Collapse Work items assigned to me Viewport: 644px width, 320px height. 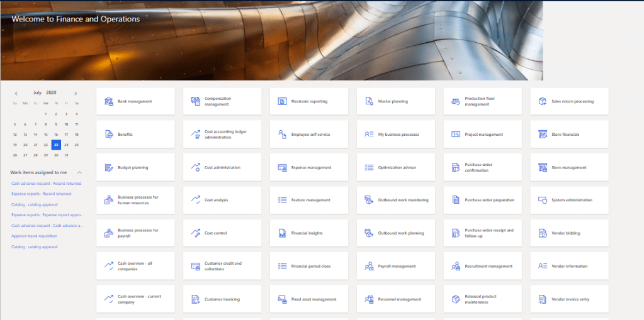click(x=80, y=172)
